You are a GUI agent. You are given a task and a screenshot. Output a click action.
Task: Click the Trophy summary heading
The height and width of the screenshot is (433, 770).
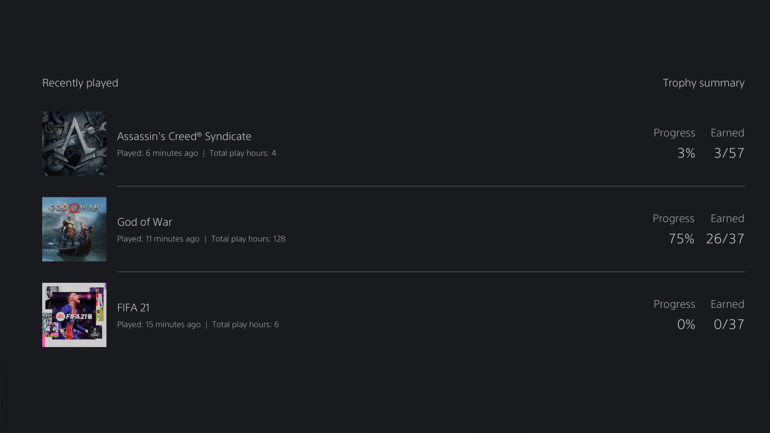pos(704,83)
